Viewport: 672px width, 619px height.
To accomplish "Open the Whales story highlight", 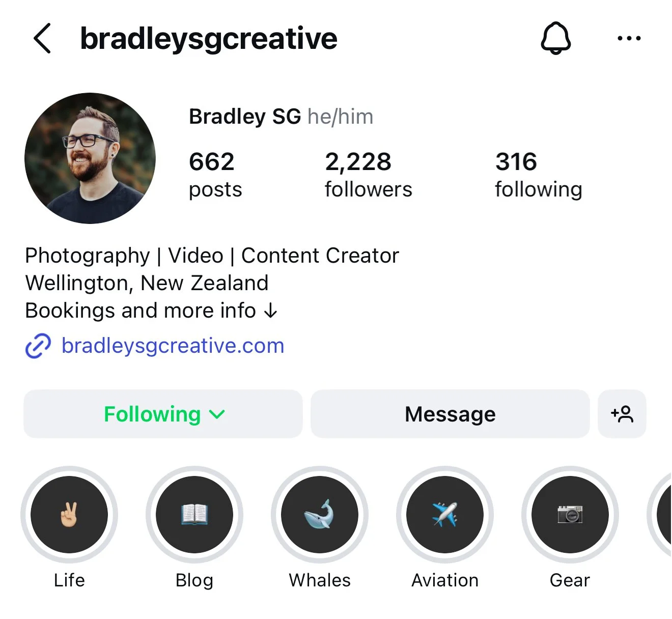I will coord(320,515).
